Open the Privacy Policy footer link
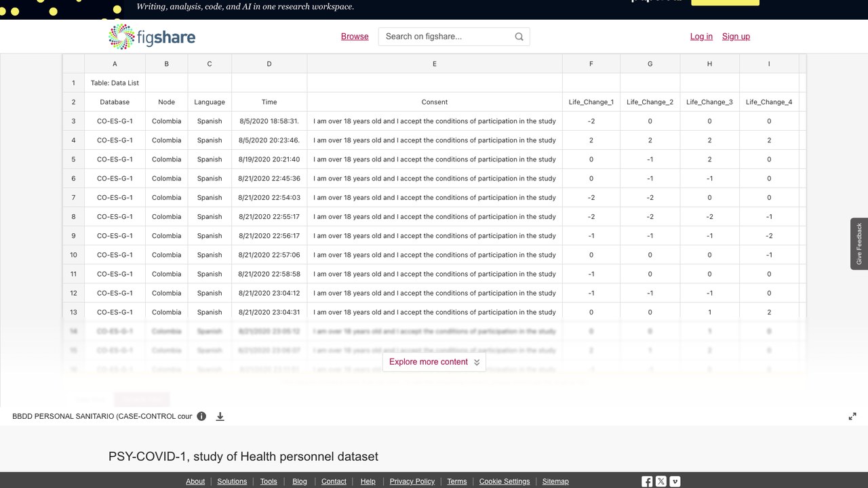This screenshot has height=488, width=868. (412, 481)
